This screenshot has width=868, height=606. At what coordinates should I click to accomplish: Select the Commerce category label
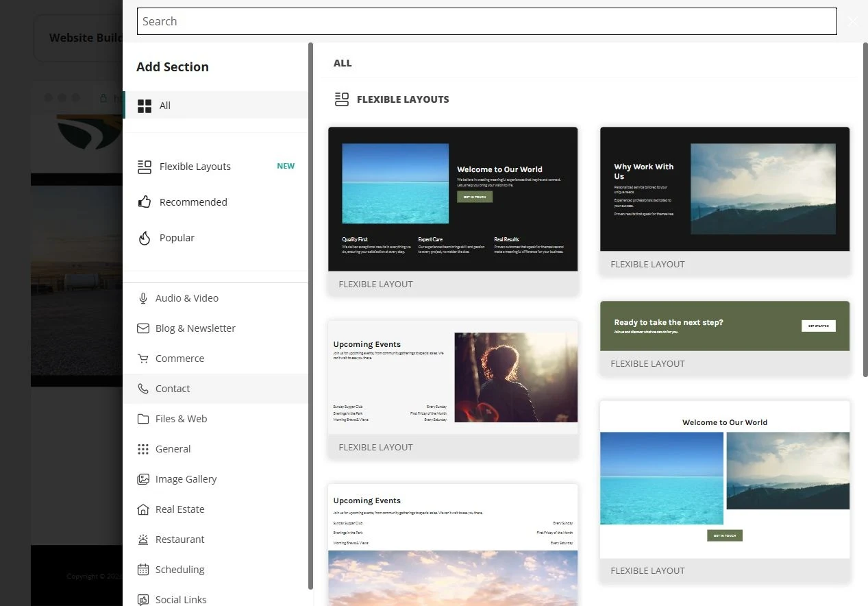click(179, 359)
